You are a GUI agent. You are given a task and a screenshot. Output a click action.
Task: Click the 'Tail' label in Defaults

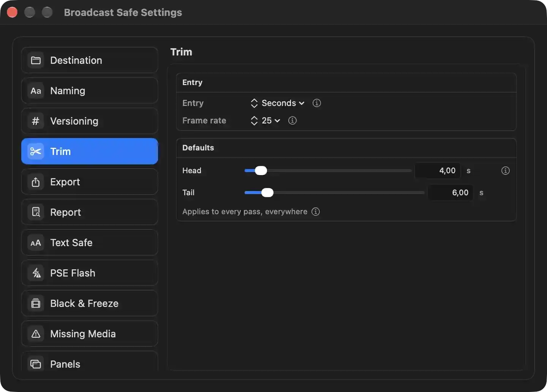tap(188, 193)
